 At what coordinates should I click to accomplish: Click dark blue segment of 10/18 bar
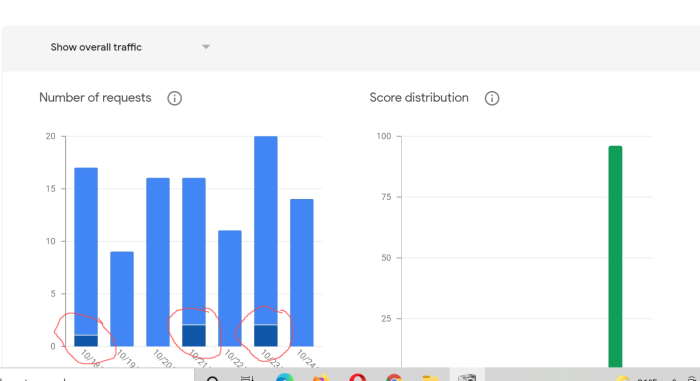pyautogui.click(x=86, y=341)
